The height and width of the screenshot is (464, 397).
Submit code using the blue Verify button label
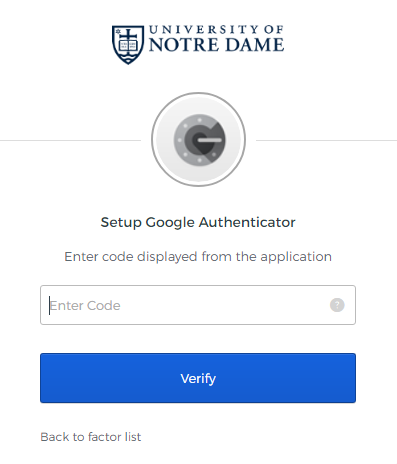pyautogui.click(x=198, y=379)
